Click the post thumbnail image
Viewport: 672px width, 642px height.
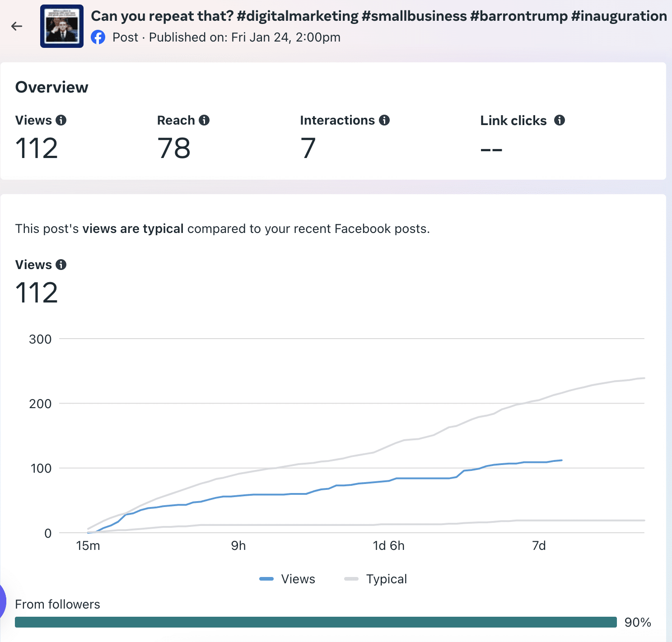coord(61,26)
